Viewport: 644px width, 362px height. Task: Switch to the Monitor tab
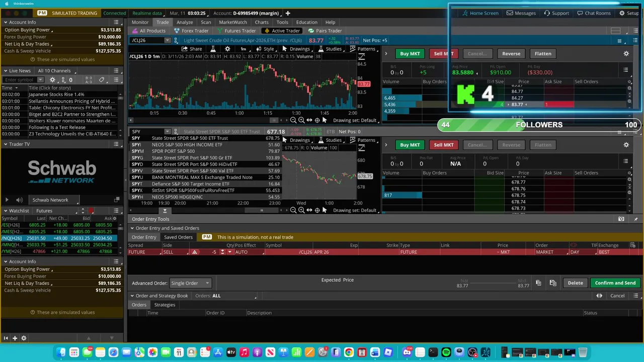tap(140, 22)
